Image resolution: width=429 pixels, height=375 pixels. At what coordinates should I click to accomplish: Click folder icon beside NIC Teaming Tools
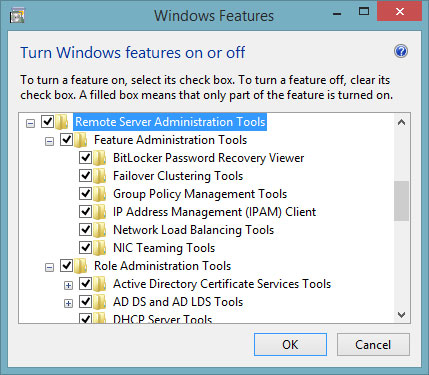99,248
